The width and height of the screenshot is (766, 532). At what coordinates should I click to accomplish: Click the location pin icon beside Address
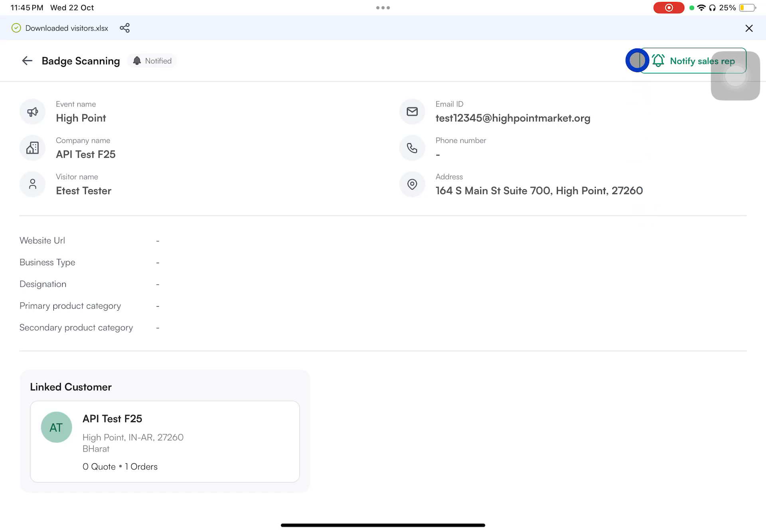point(412,184)
